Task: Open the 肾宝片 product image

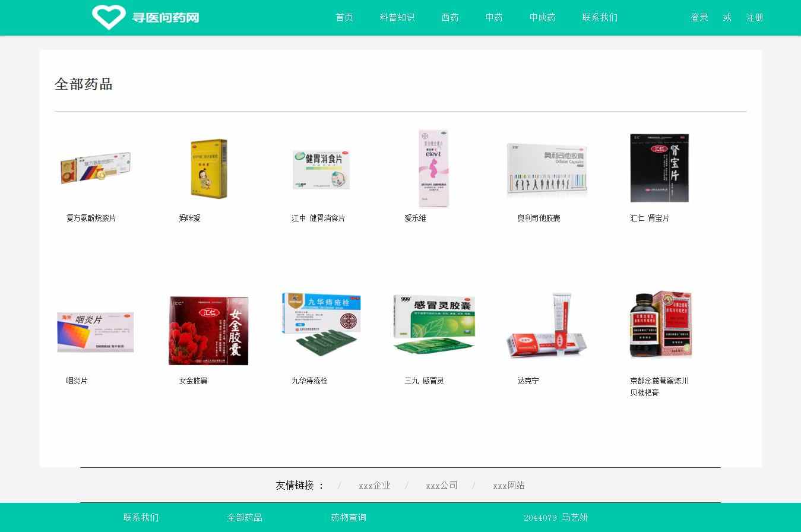Action: click(659, 168)
